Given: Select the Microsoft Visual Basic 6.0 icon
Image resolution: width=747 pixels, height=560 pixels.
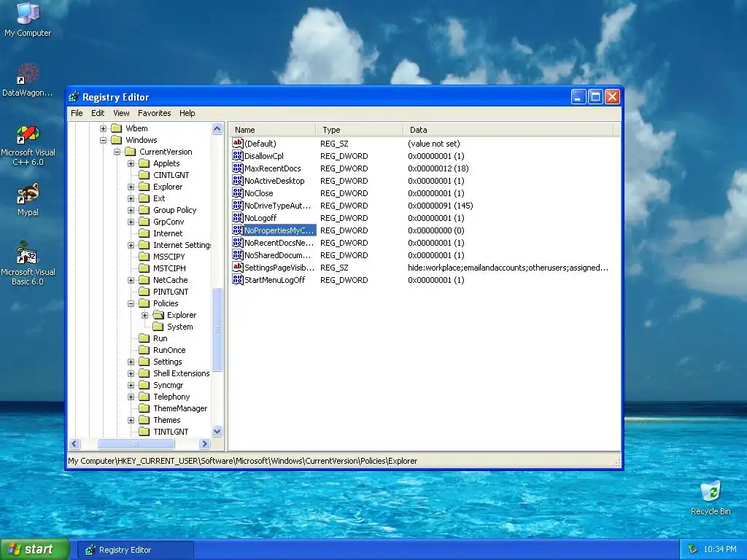Looking at the screenshot, I should (x=27, y=253).
